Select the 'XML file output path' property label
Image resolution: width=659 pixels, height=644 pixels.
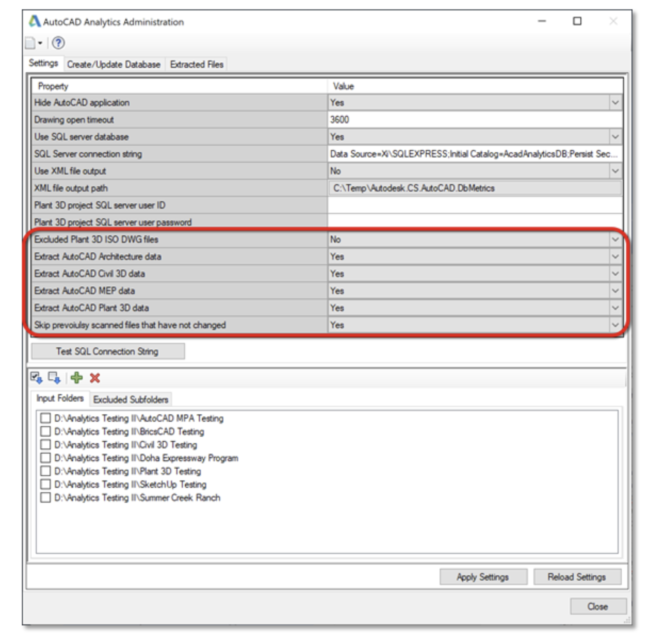coord(71,188)
